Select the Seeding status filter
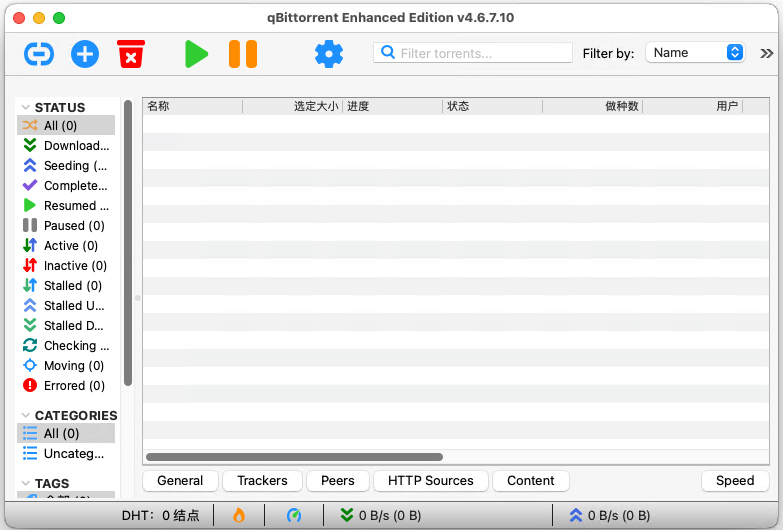 click(x=66, y=165)
